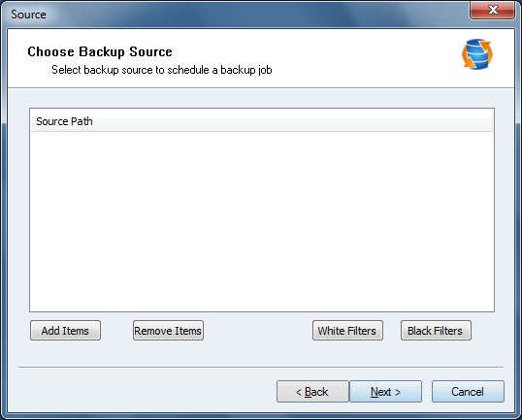Click the Source title bar text
This screenshot has width=522, height=420.
click(x=28, y=15)
